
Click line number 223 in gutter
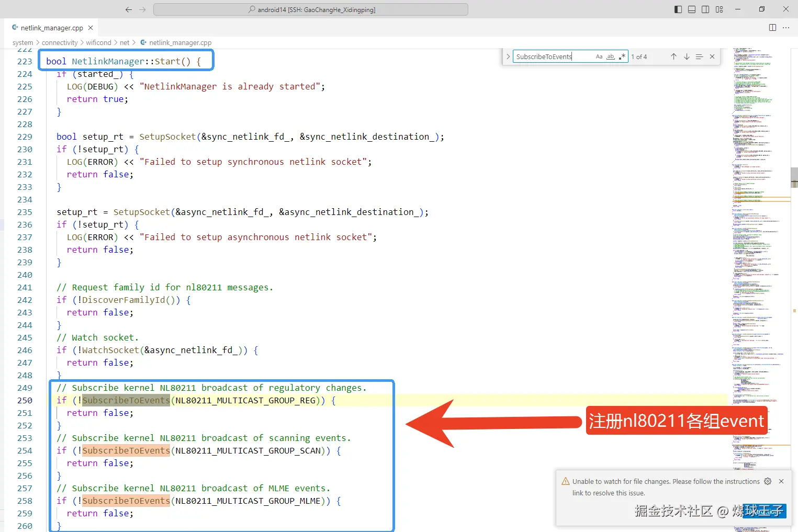(25, 61)
